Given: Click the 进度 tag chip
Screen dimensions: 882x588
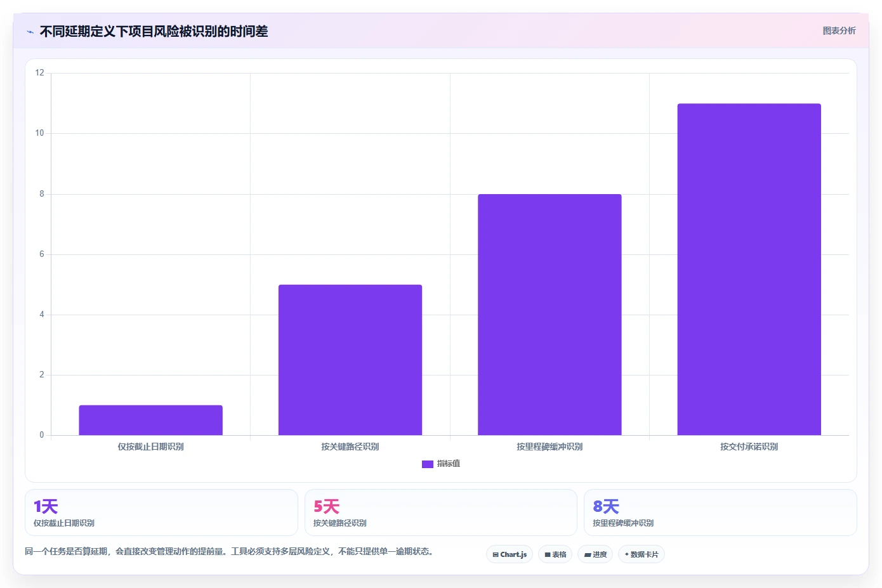Looking at the screenshot, I should point(595,554).
